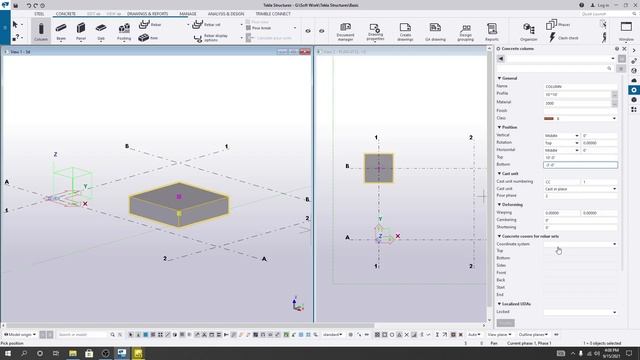
Task: Click the Save icon in title bar
Action: point(16,6)
